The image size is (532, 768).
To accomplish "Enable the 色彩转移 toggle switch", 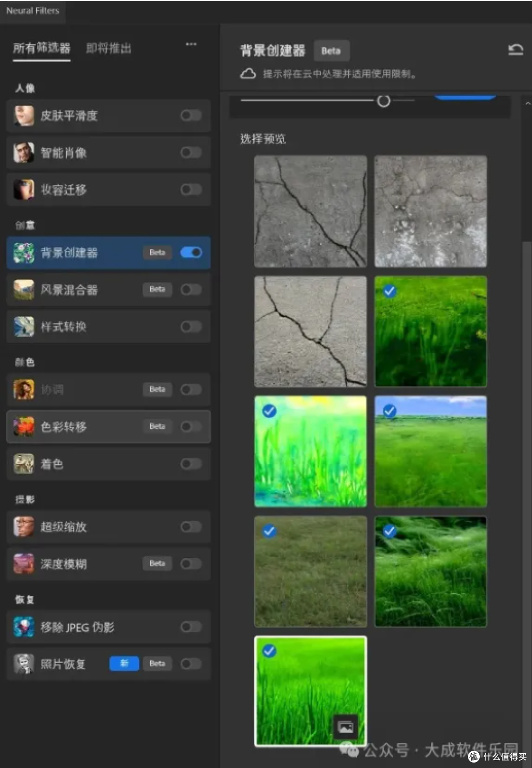I will 191,427.
